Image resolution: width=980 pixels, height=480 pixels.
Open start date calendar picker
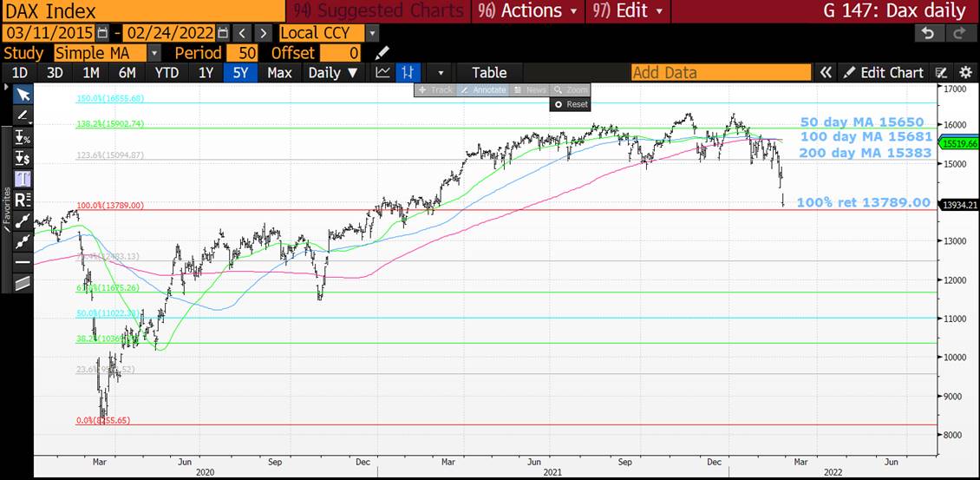coord(103,32)
